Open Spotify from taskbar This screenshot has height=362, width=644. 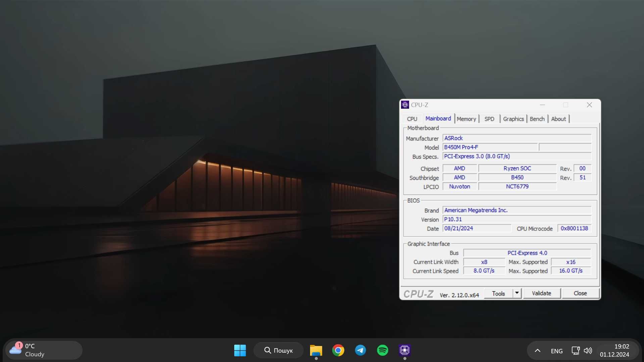(x=383, y=350)
